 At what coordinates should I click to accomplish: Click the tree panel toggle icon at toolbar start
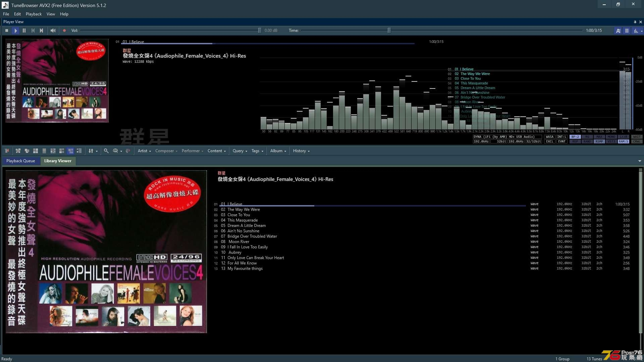point(7,151)
